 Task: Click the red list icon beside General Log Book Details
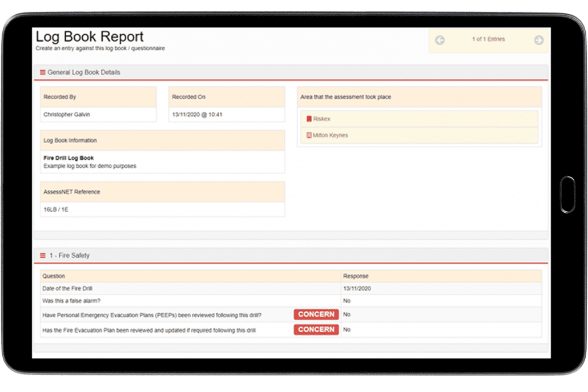42,72
